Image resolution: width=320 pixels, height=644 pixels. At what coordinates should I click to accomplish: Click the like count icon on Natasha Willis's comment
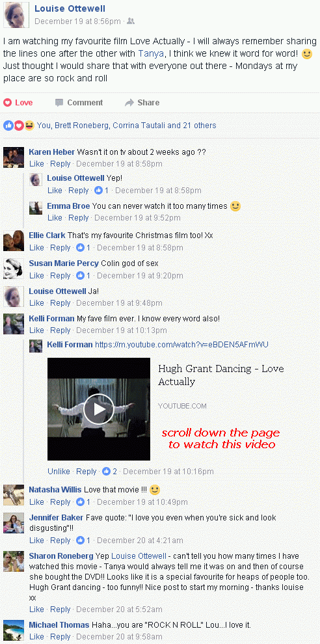click(x=80, y=502)
